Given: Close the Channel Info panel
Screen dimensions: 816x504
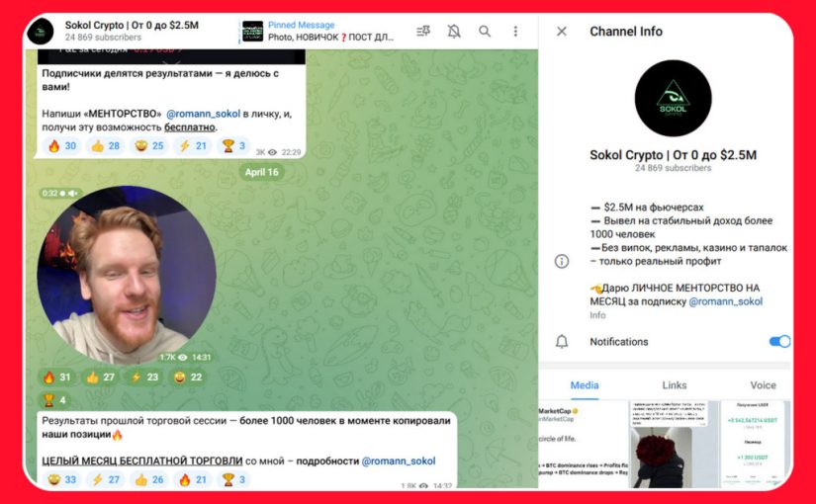Looking at the screenshot, I should [562, 32].
